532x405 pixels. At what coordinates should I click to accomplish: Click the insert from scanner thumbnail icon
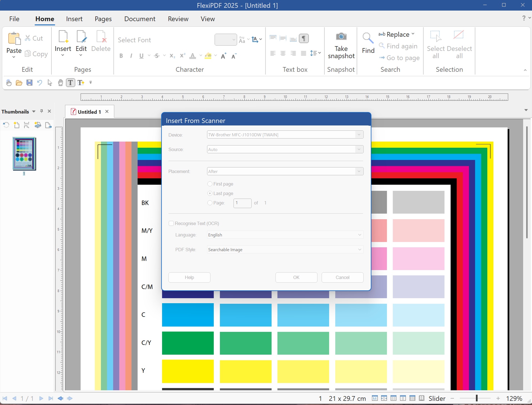coord(38,125)
